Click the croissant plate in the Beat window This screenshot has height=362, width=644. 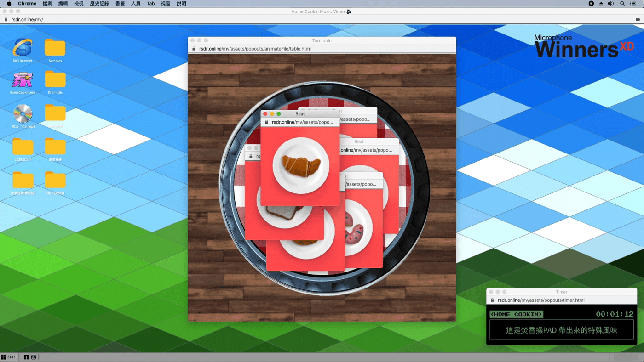tap(300, 165)
